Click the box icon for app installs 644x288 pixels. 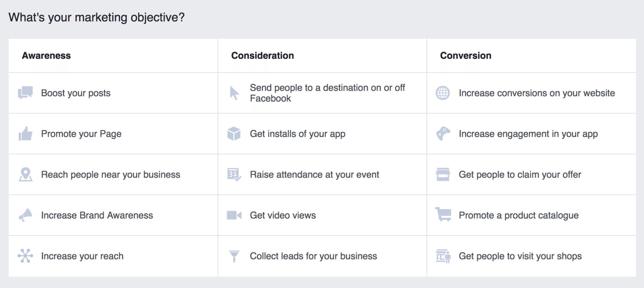(x=234, y=134)
